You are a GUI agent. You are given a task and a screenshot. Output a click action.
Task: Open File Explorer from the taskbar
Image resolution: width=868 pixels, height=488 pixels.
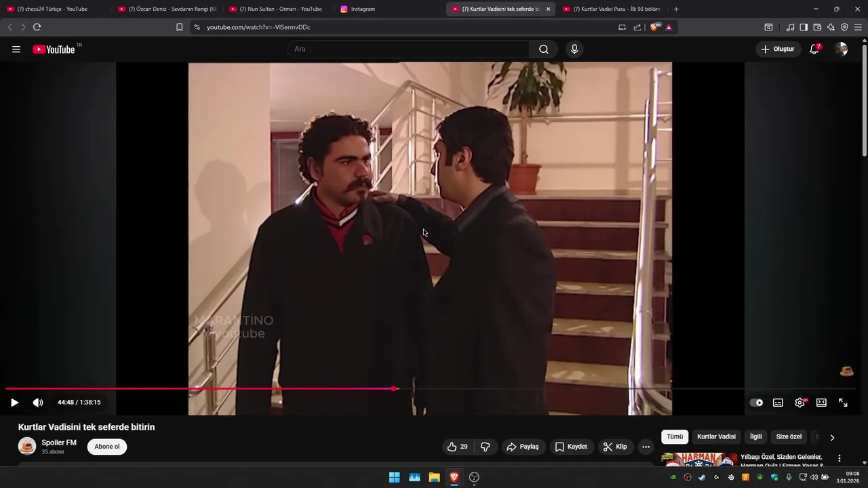pos(434,477)
